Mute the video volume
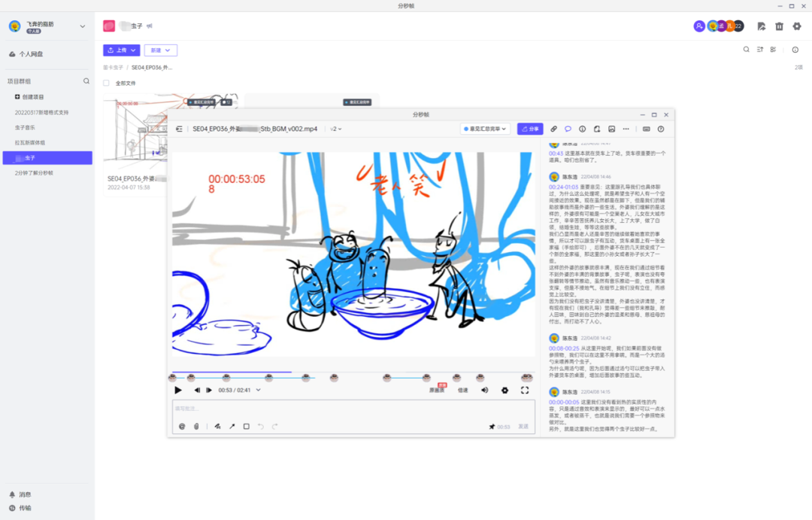The image size is (812, 520). [485, 390]
